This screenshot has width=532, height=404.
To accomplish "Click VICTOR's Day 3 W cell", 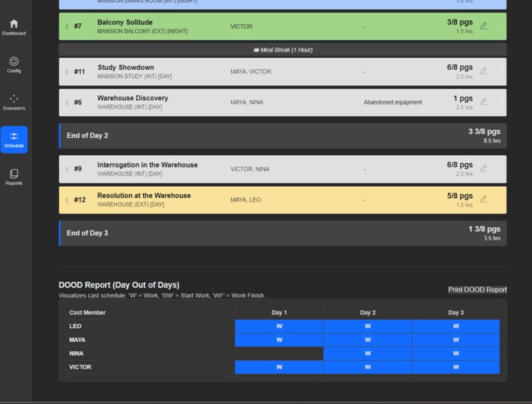I will point(456,367).
